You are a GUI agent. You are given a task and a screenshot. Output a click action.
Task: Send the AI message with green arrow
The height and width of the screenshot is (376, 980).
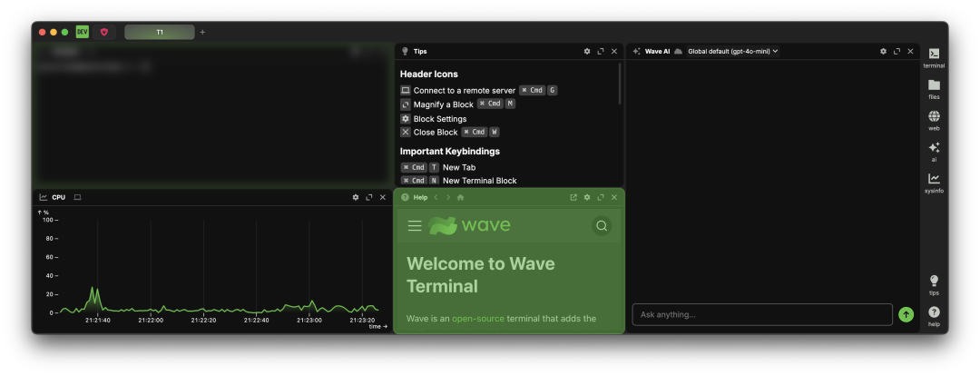tap(906, 314)
